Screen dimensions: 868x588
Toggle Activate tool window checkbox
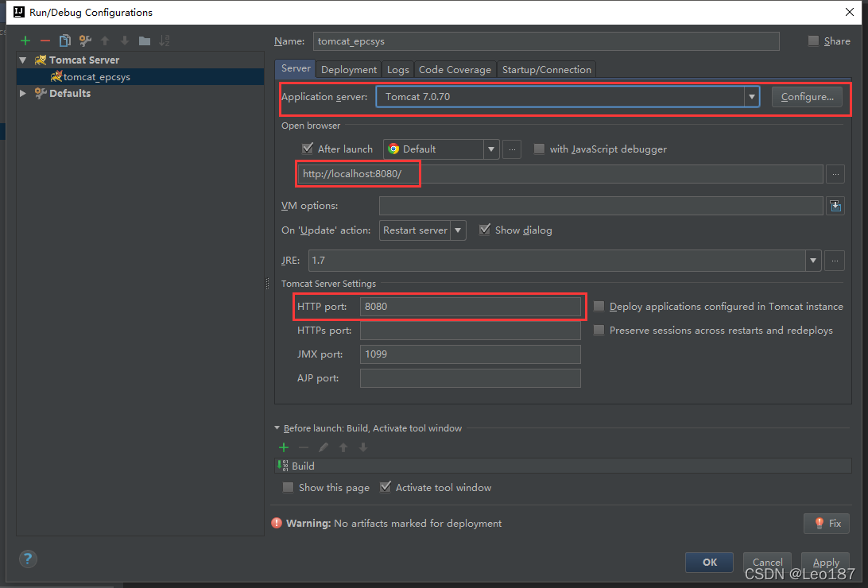click(x=386, y=487)
